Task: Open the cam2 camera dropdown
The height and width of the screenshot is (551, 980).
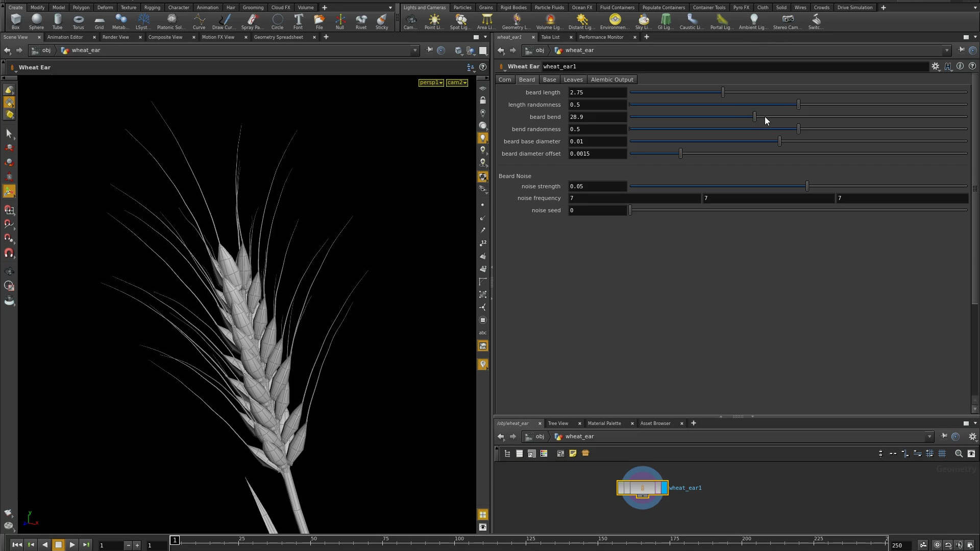Action: pos(457,83)
